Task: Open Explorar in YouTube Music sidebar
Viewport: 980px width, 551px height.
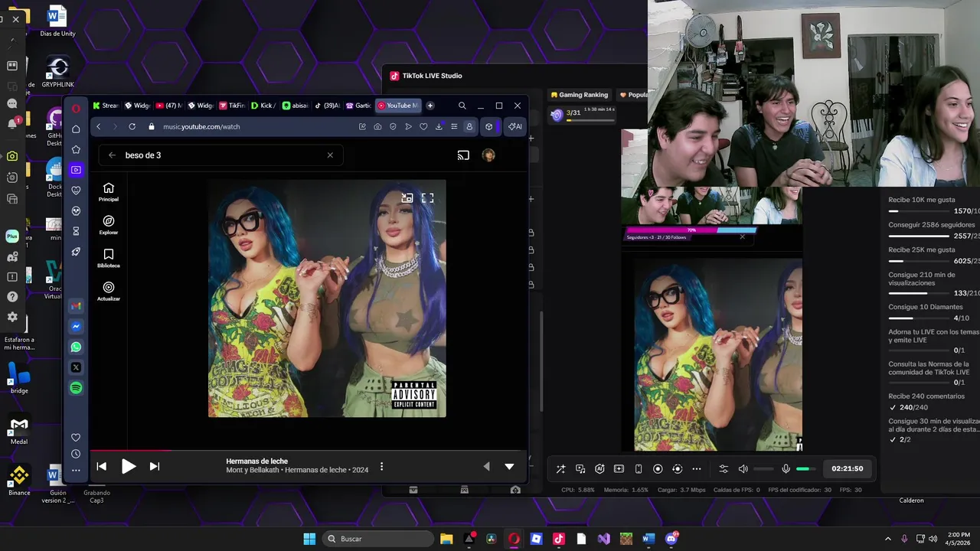Action: [x=108, y=225]
